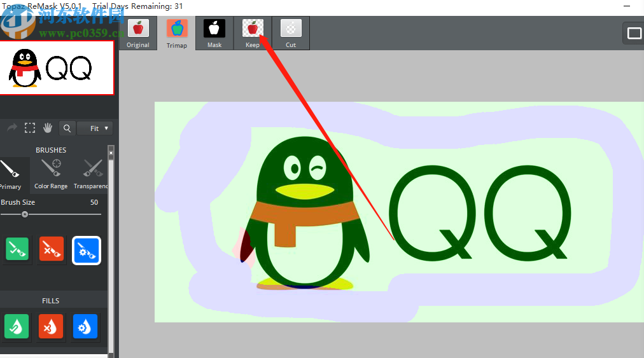Click the Brush Size value 50

pos(94,202)
